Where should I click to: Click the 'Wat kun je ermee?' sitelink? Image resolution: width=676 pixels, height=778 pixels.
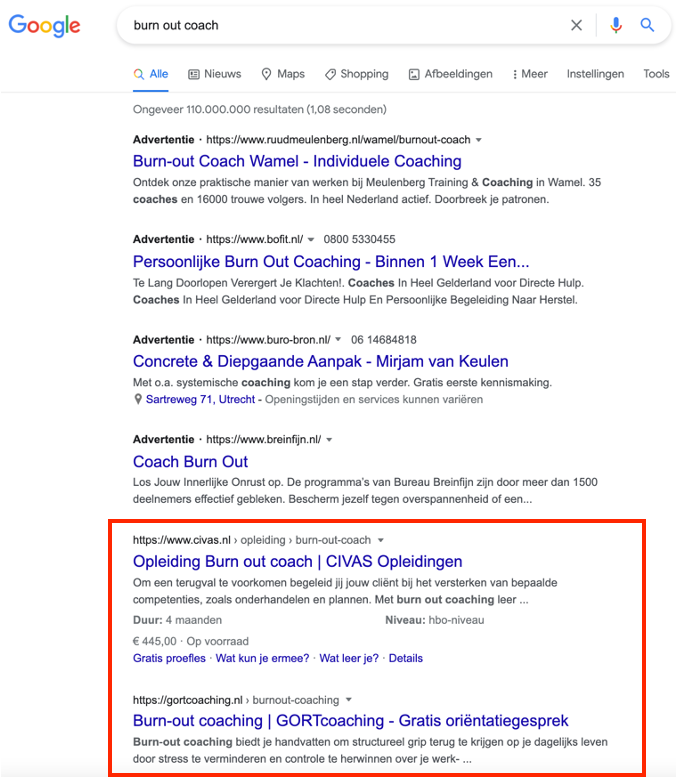[262, 658]
